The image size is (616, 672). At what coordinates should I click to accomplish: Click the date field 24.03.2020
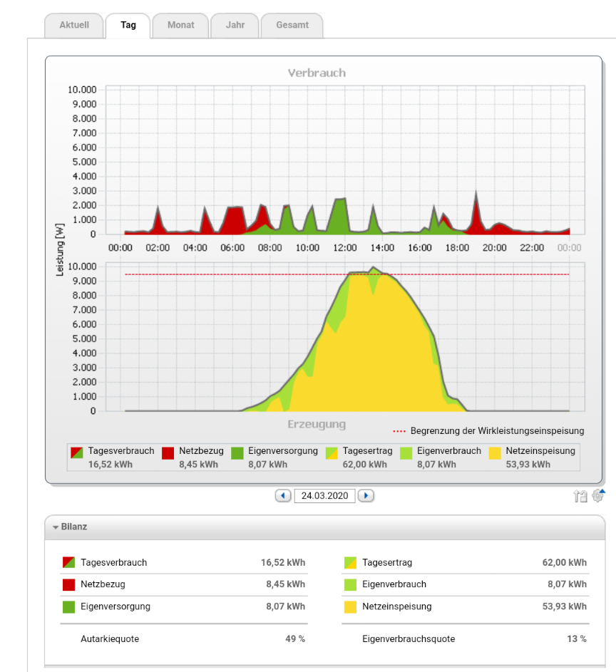324,495
